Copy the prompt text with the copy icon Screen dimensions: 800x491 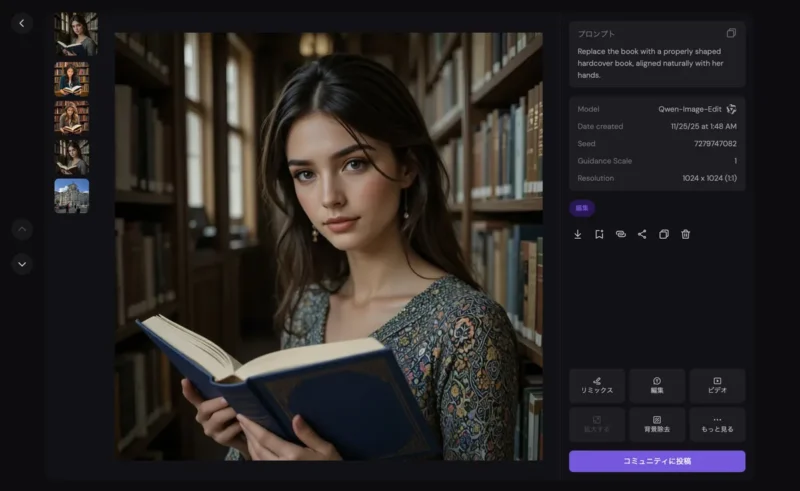coord(731,33)
